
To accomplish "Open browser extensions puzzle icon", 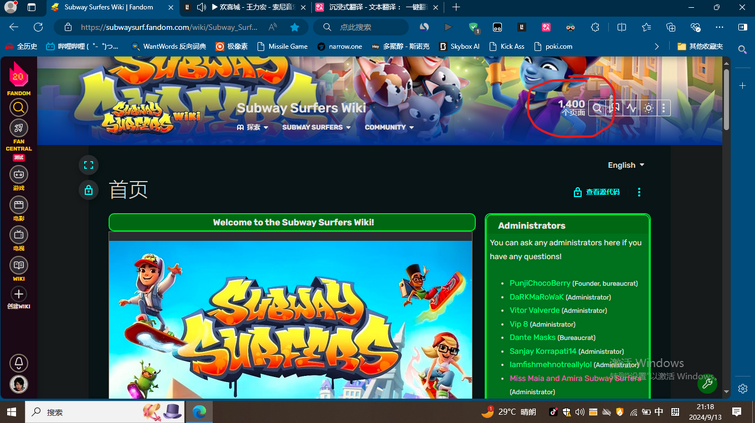I will click(595, 27).
